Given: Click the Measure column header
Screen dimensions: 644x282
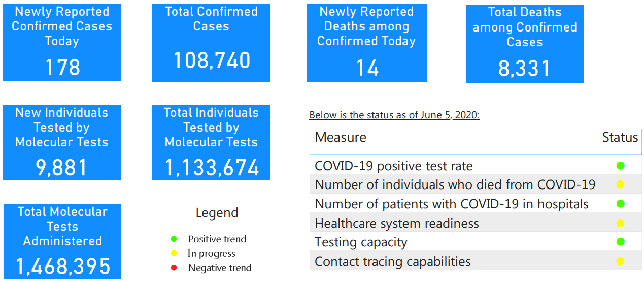Looking at the screenshot, I should click(341, 137).
